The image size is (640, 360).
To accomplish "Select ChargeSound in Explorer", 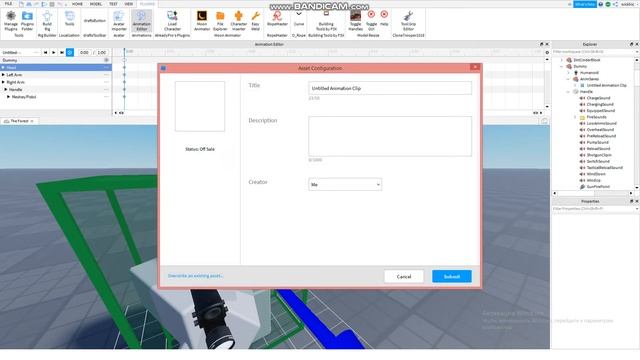I will pos(598,98).
